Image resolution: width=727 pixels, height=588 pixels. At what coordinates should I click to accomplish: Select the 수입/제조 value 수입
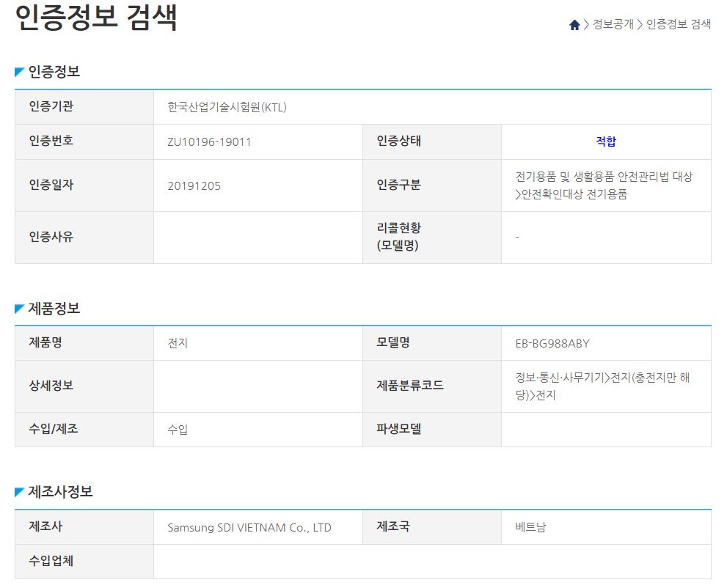178,429
